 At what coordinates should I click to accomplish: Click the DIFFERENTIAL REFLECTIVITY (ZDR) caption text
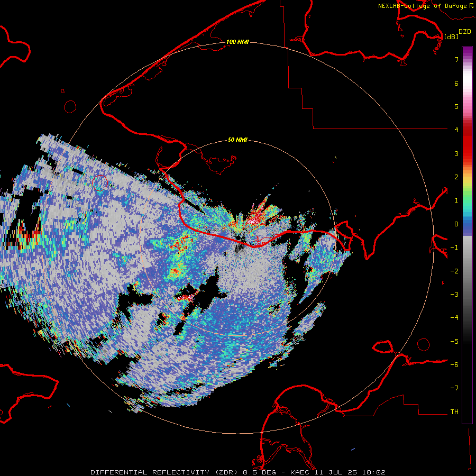tap(166, 472)
